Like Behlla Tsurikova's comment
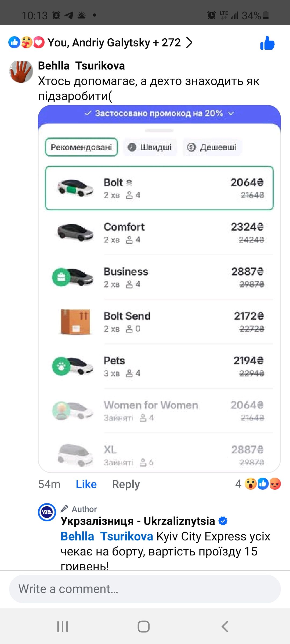The width and height of the screenshot is (290, 644). [x=86, y=484]
